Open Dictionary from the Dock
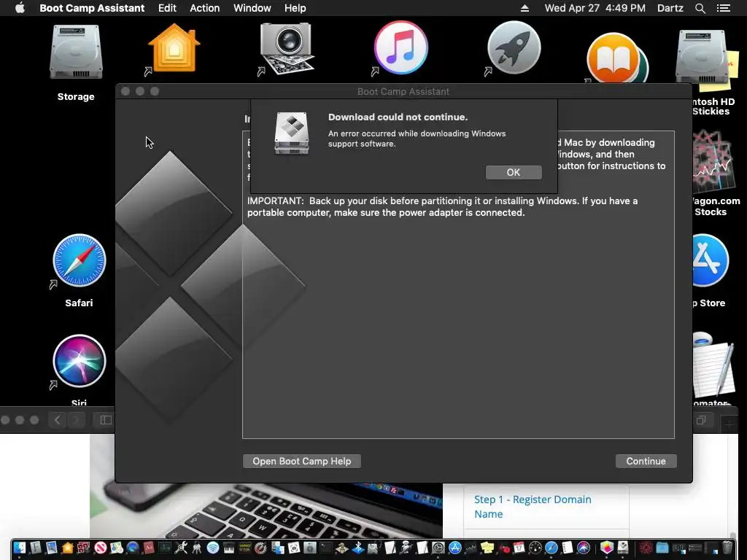The width and height of the screenshot is (747, 560). (148, 548)
